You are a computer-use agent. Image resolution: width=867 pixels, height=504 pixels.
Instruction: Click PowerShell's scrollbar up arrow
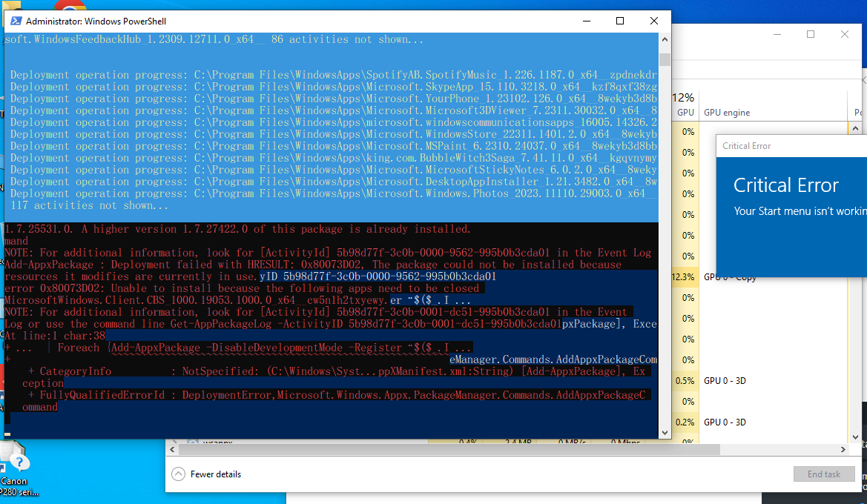(x=665, y=39)
